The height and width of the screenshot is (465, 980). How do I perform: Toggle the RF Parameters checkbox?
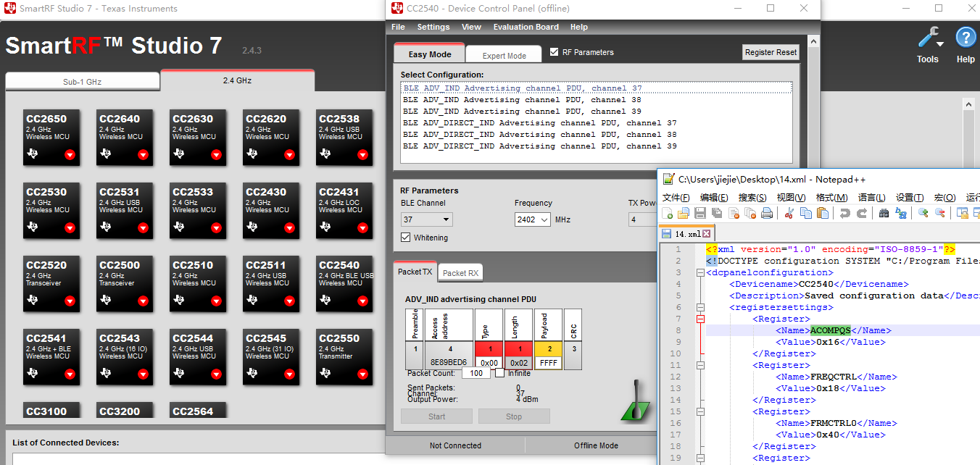tap(555, 52)
